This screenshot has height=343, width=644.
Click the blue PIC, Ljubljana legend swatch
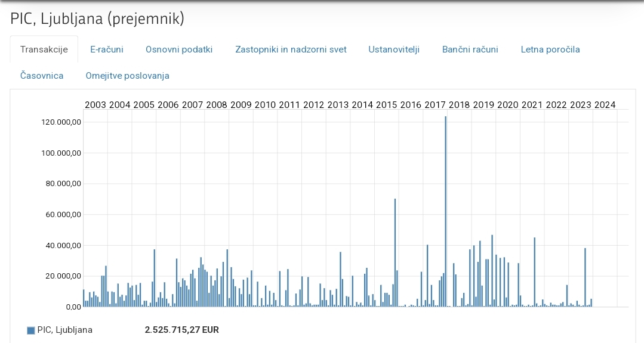[x=31, y=330]
